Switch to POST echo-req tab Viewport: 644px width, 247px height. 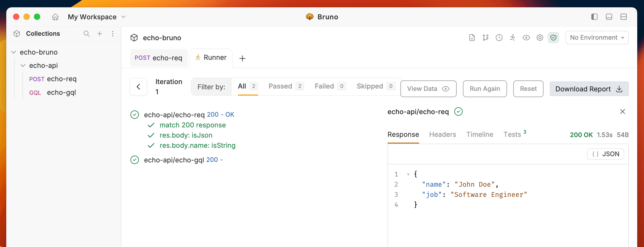158,58
